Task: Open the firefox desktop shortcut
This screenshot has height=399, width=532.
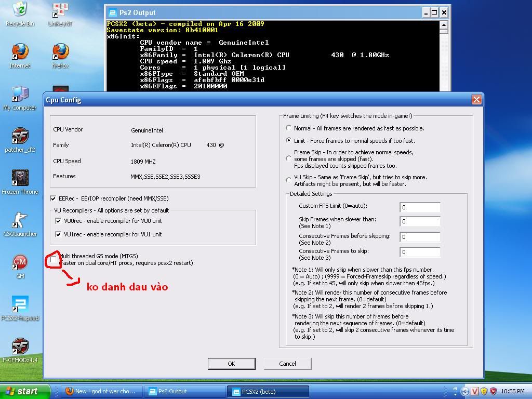Action: pos(60,52)
